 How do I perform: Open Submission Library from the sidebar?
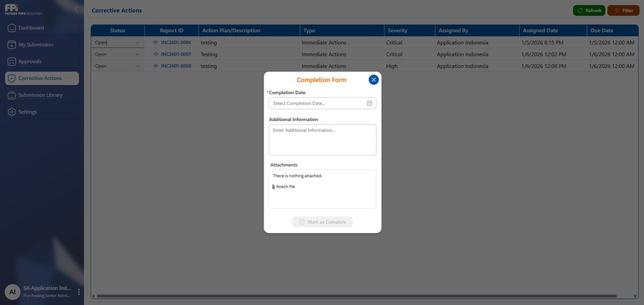(40, 95)
